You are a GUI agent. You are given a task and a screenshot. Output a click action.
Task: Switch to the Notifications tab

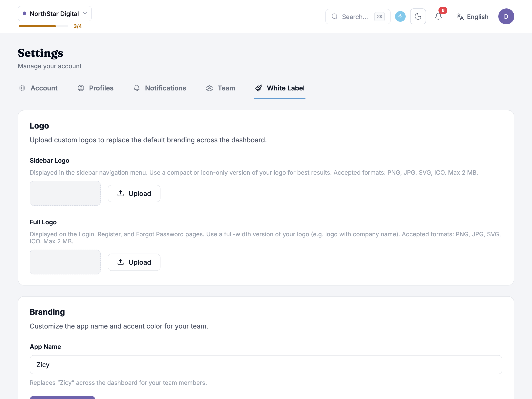(x=160, y=88)
